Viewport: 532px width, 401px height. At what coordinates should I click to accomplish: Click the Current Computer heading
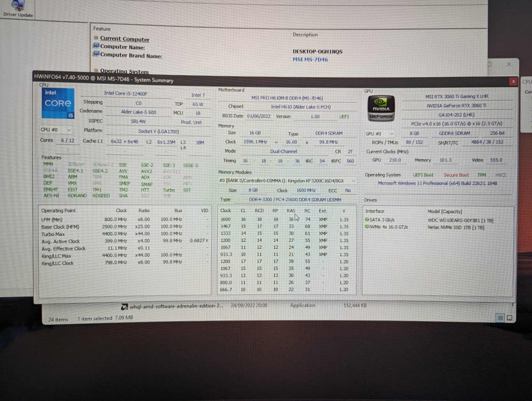pyautogui.click(x=125, y=39)
